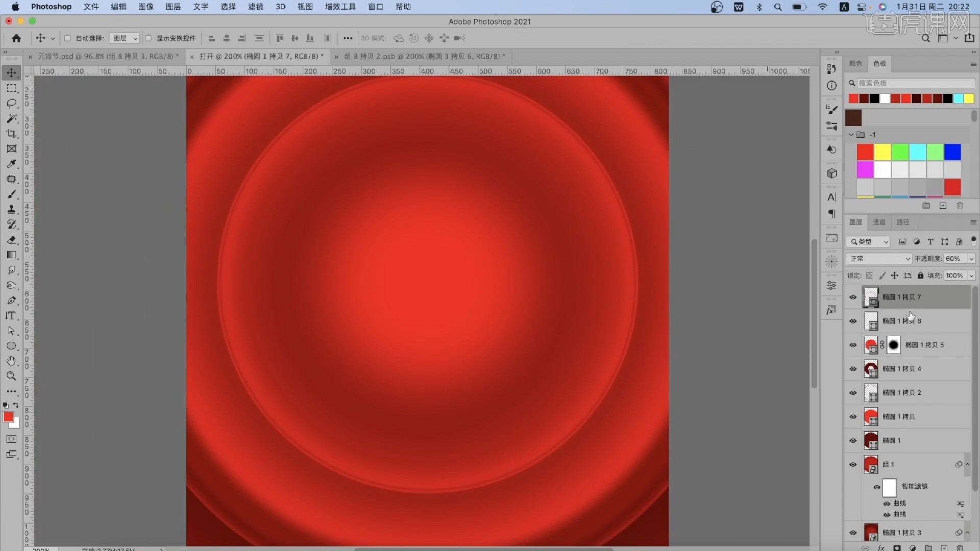This screenshot has height=551, width=980.
Task: Open the 滤镜 menu
Action: (255, 7)
